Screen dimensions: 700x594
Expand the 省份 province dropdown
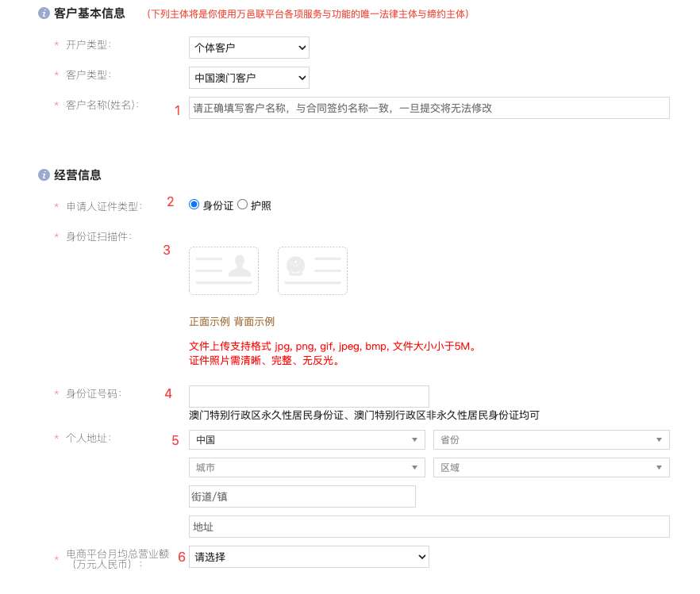tap(552, 439)
